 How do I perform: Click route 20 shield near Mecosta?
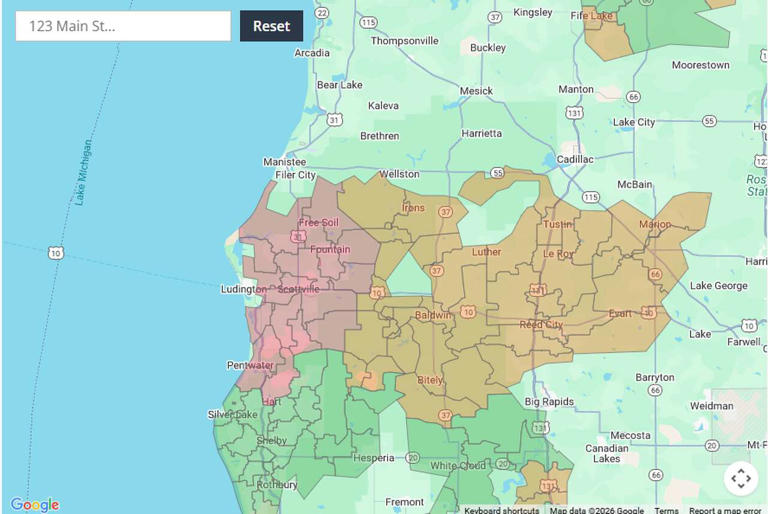point(712,445)
